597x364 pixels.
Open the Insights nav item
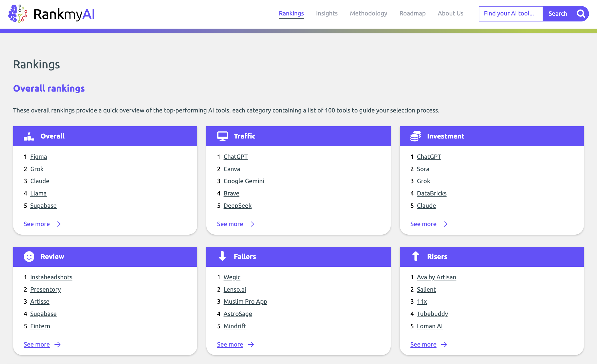(327, 13)
